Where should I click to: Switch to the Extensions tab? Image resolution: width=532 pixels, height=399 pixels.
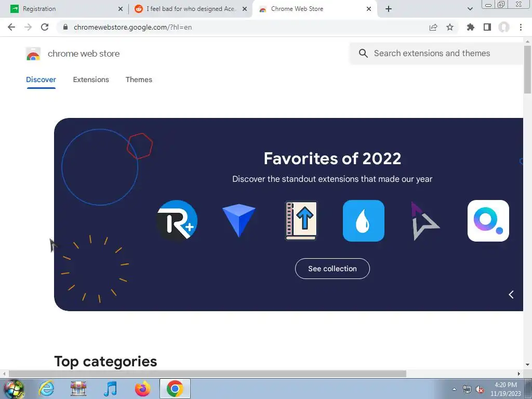point(91,79)
